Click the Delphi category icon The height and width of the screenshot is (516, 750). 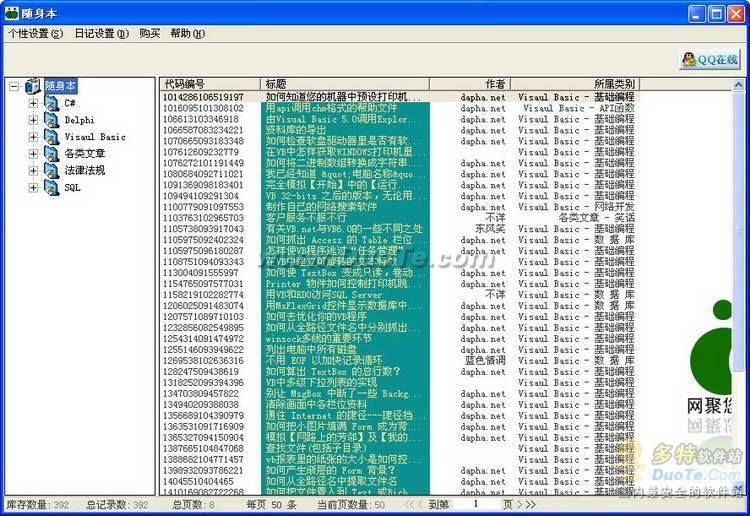[x=51, y=120]
